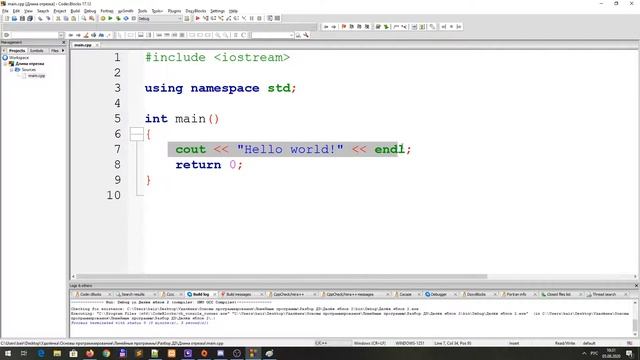The image size is (640, 360).
Task: Switch to the Search results log tab
Action: (x=133, y=294)
